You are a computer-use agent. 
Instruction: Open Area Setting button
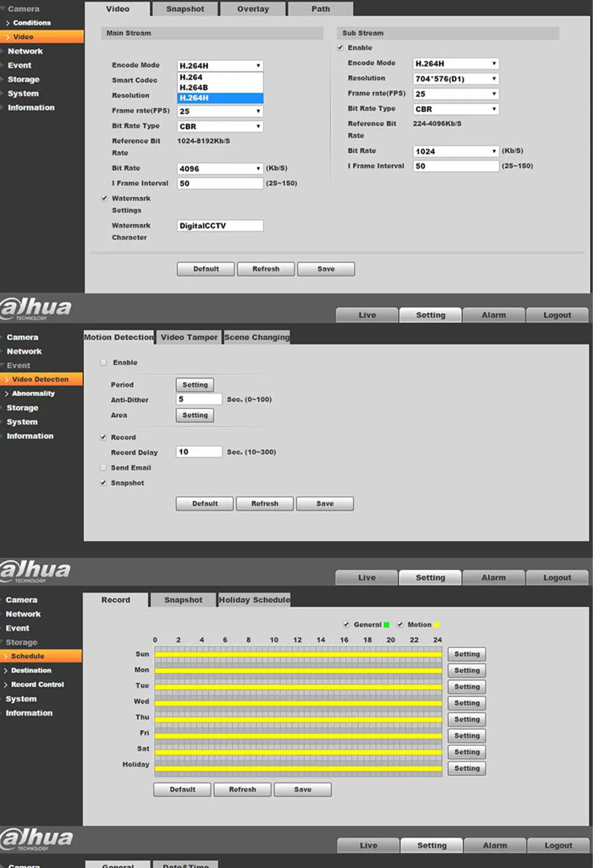[x=195, y=415]
